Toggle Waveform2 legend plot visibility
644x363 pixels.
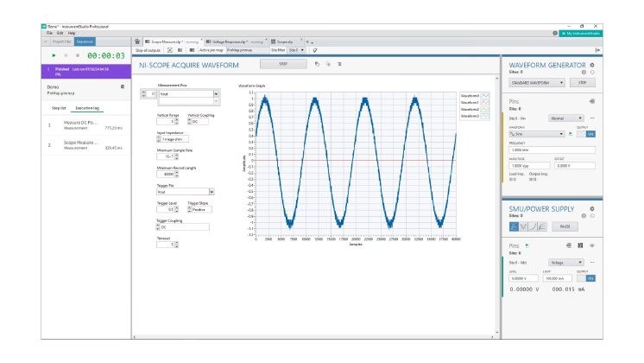[x=485, y=110]
